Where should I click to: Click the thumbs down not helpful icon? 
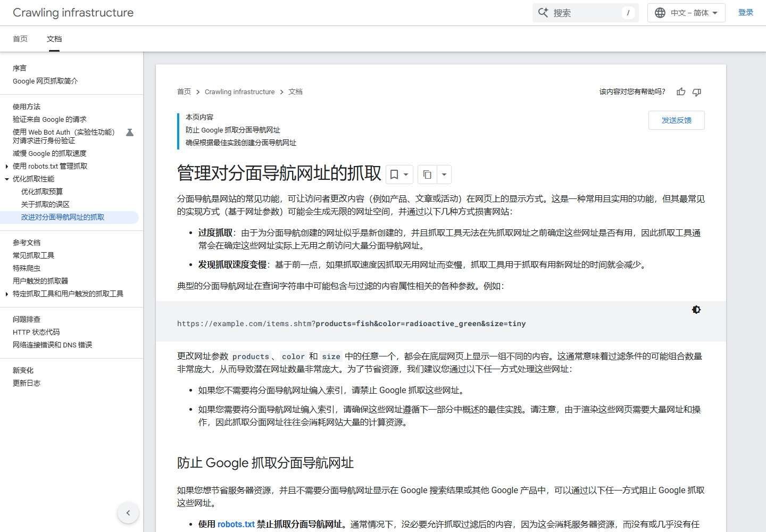click(697, 92)
